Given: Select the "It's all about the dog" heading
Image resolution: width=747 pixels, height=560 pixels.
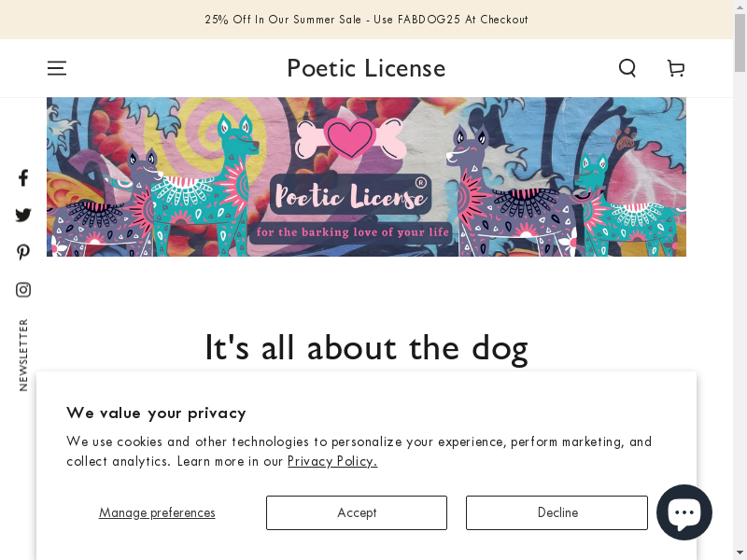Looking at the screenshot, I should [366, 347].
